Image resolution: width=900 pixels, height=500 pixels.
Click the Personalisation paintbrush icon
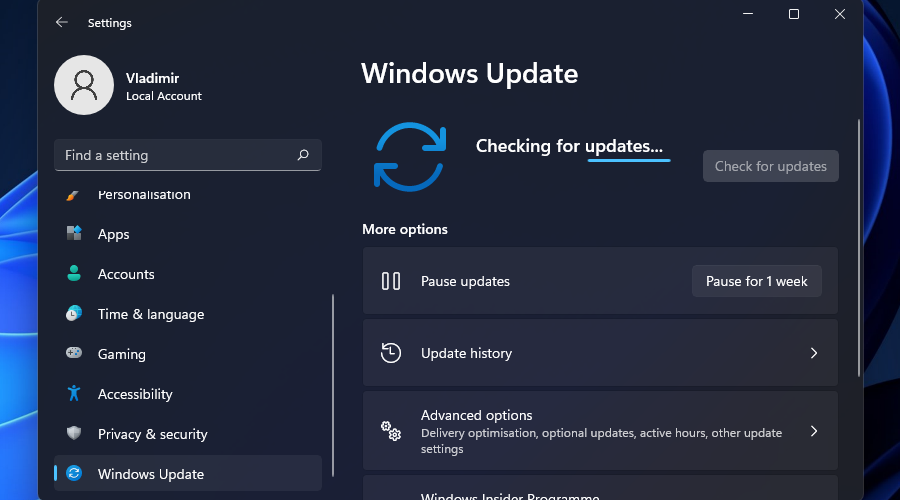tap(73, 196)
